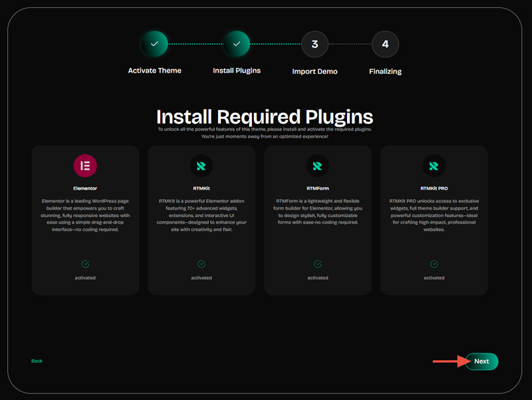The height and width of the screenshot is (400, 532).
Task: Click the activated checkmark under RTMForm
Action: click(x=318, y=264)
